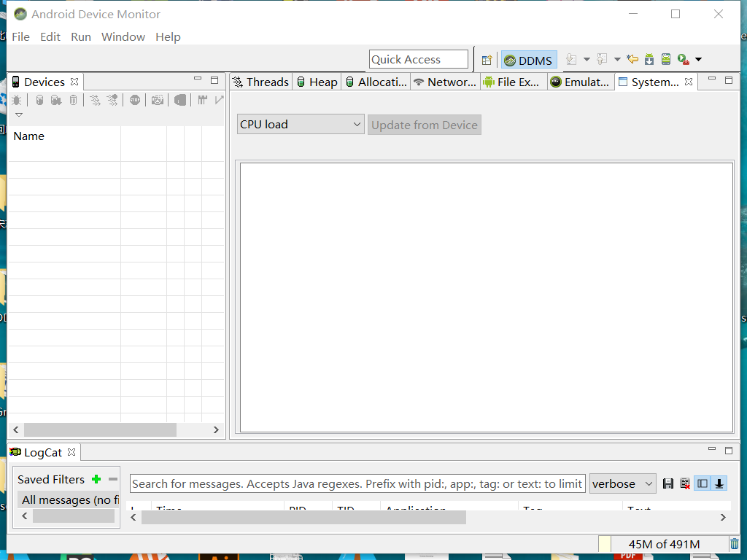The width and height of the screenshot is (747, 560).
Task: Run garbage collector from status bar
Action: pos(734,544)
